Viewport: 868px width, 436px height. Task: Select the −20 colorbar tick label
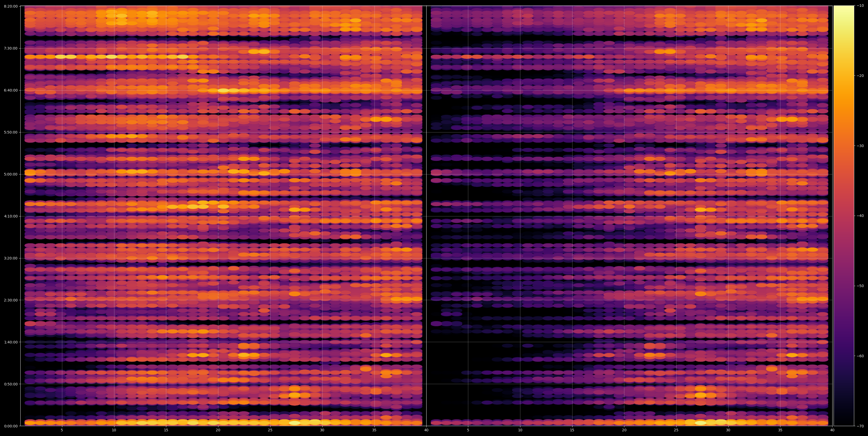tap(860, 76)
